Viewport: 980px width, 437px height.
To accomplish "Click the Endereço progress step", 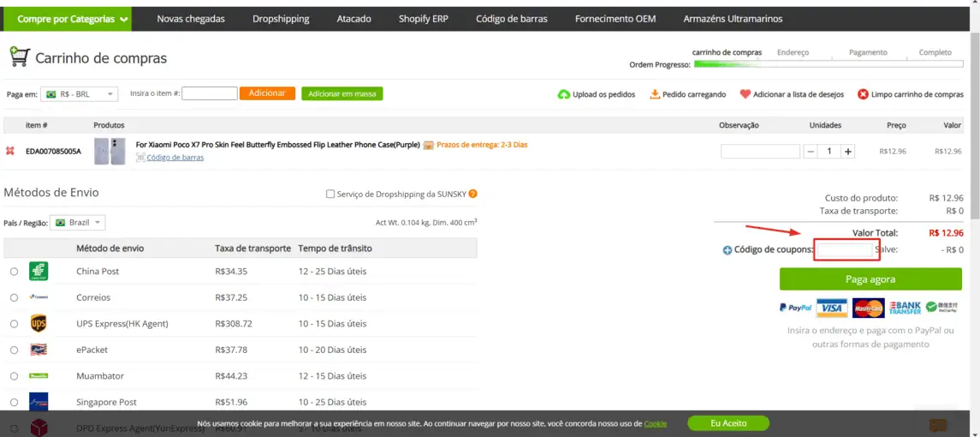I will [793, 52].
